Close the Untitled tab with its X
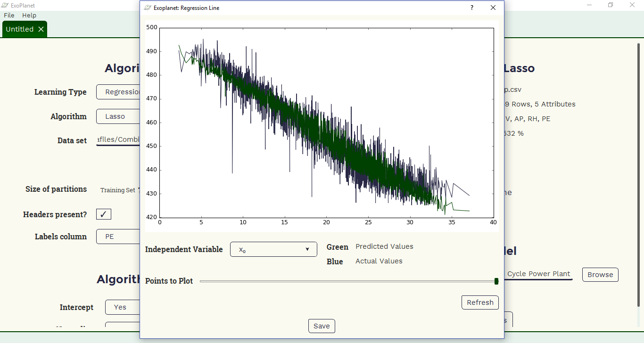Viewport: 644px width, 343px height. coord(41,29)
